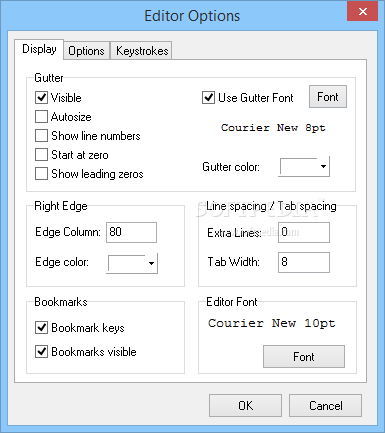The width and height of the screenshot is (385, 433).
Task: Click the Tab Width label
Action: click(234, 262)
